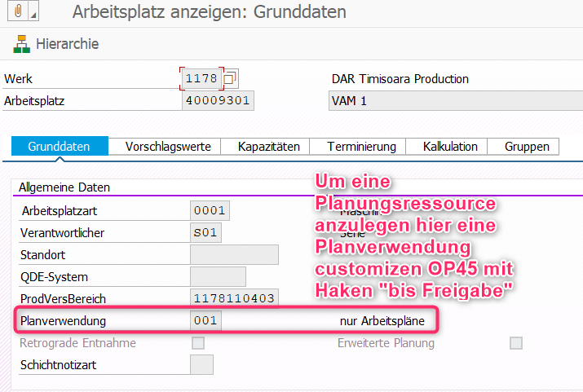
Task: Open the Hierarchie view
Action: [67, 44]
